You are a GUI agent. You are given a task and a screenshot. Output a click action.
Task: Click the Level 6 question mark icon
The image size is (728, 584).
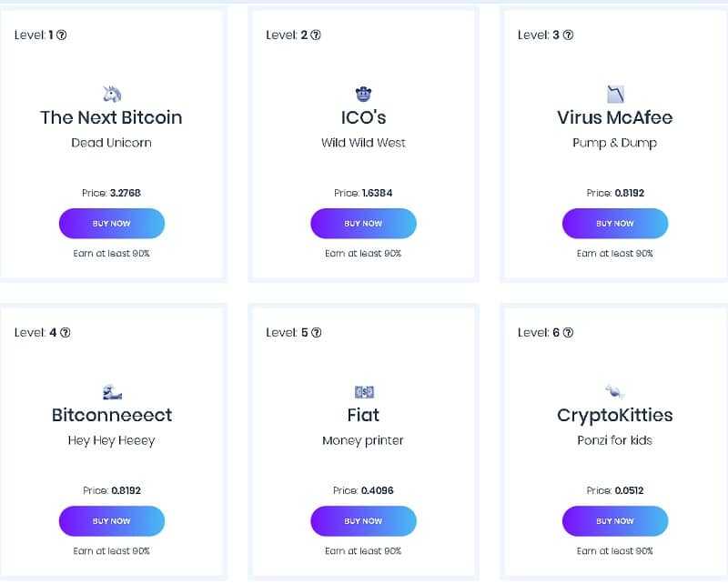tap(566, 332)
